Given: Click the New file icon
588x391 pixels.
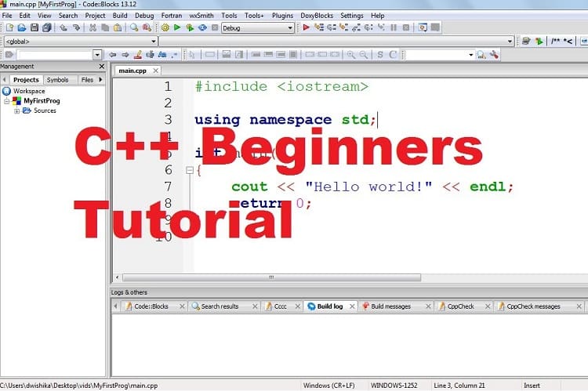Looking at the screenshot, I should pyautogui.click(x=8, y=27).
